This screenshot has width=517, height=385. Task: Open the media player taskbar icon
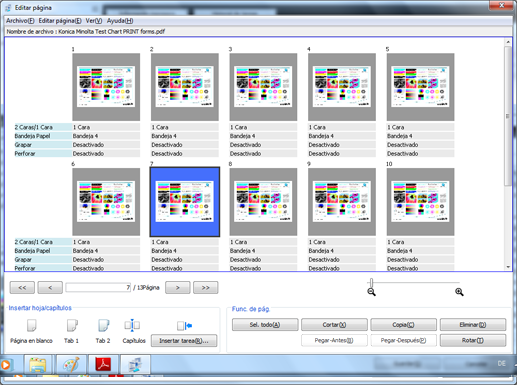(5, 365)
